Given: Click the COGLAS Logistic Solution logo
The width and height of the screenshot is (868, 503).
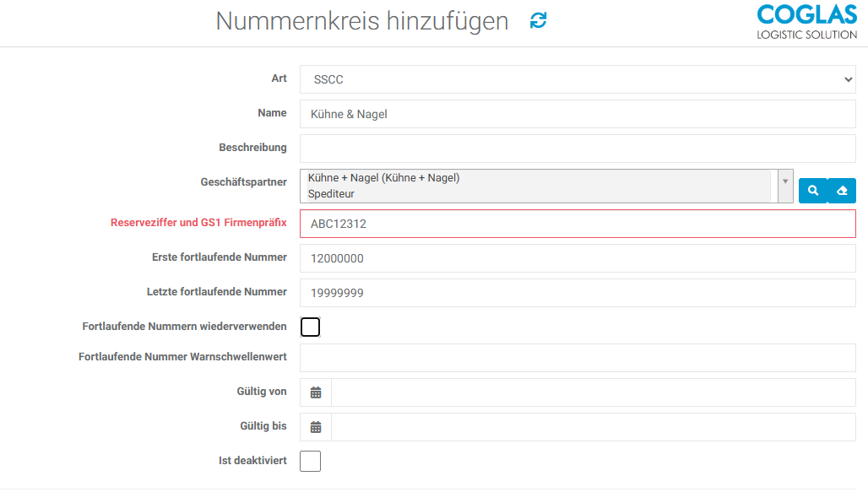Looking at the screenshot, I should 806,22.
